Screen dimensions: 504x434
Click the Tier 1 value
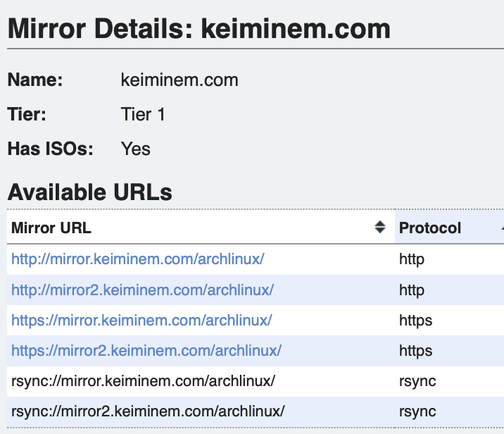tap(143, 114)
